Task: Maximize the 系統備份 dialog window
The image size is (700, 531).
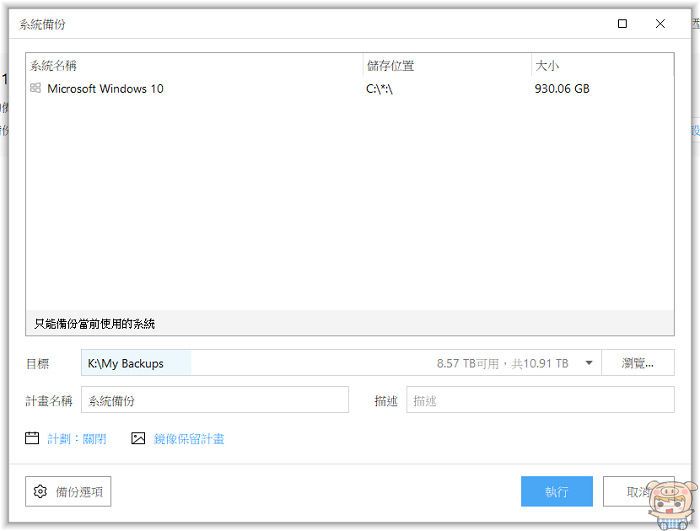Action: [622, 24]
